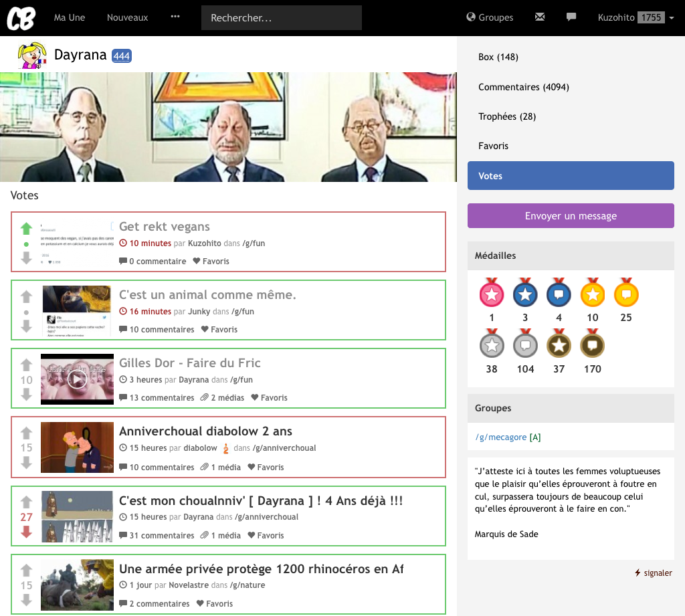Click the gold comment medal labeled 25

pyautogui.click(x=626, y=294)
